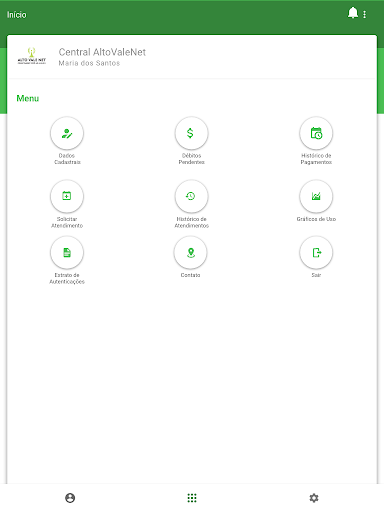Click the 'Maria dos Santos' name
The image size is (384, 512).
point(89,63)
